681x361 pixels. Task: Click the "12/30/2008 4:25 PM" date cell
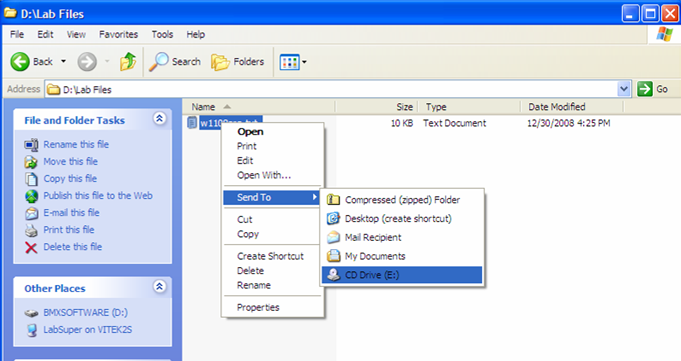(x=569, y=123)
